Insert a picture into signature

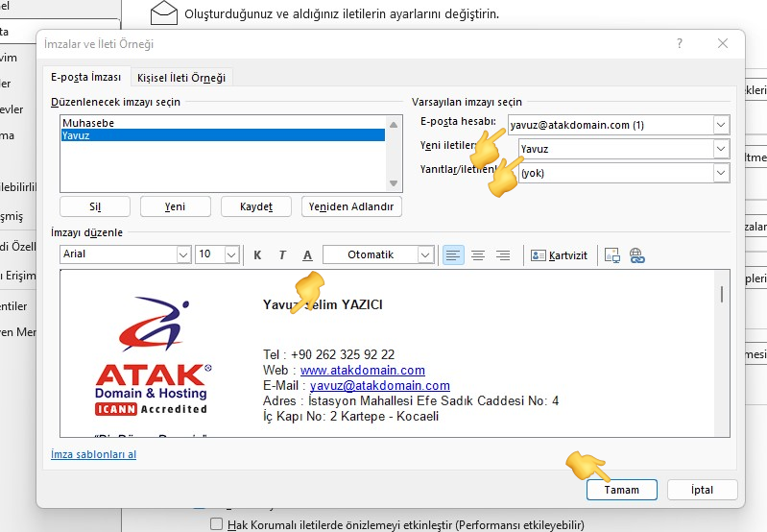click(x=611, y=255)
